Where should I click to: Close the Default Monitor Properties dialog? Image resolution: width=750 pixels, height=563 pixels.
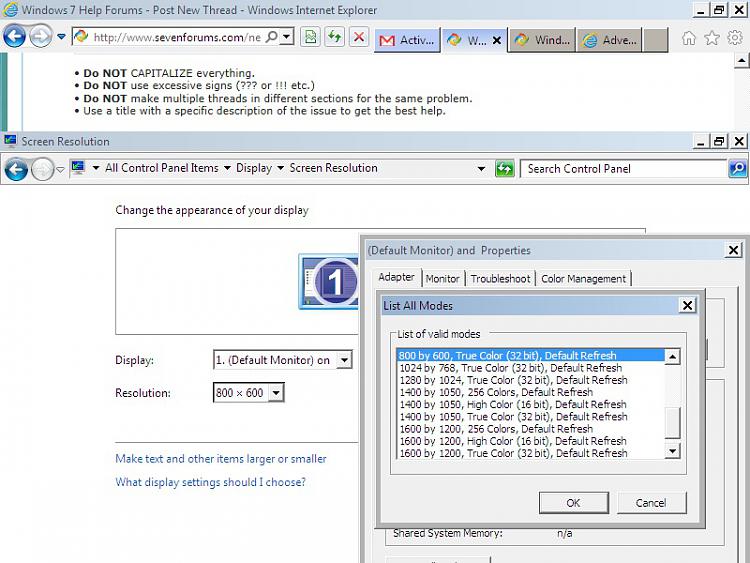[x=733, y=250]
